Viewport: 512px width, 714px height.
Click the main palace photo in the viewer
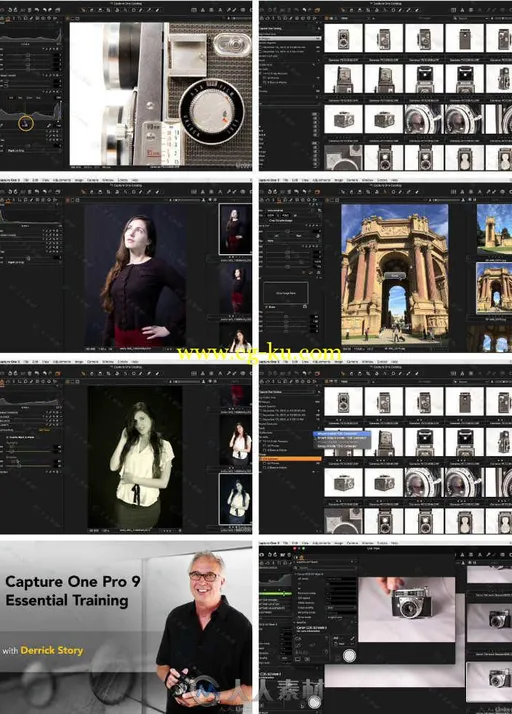(394, 274)
